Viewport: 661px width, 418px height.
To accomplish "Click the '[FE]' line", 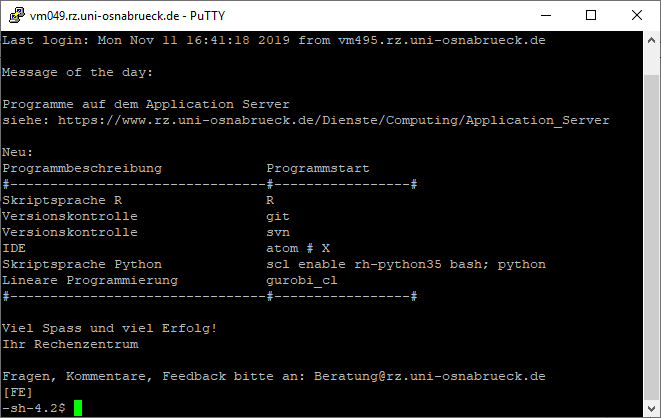I will pyautogui.click(x=17, y=393).
